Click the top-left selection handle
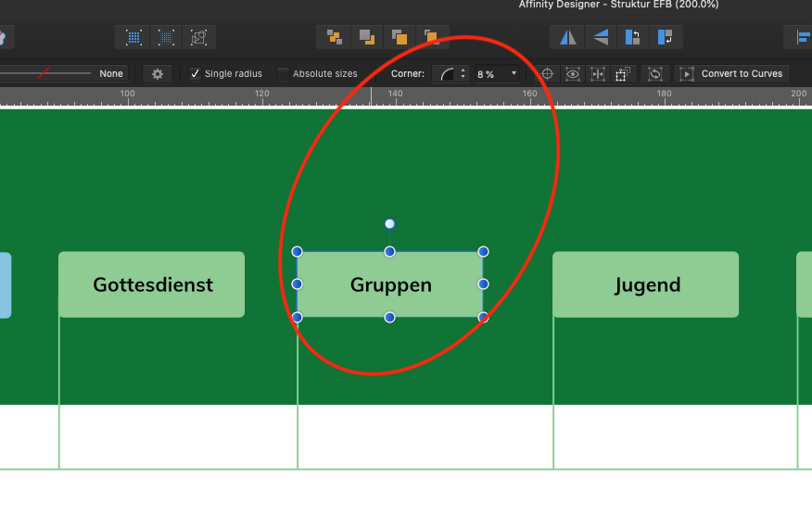812x505 pixels. 297,251
